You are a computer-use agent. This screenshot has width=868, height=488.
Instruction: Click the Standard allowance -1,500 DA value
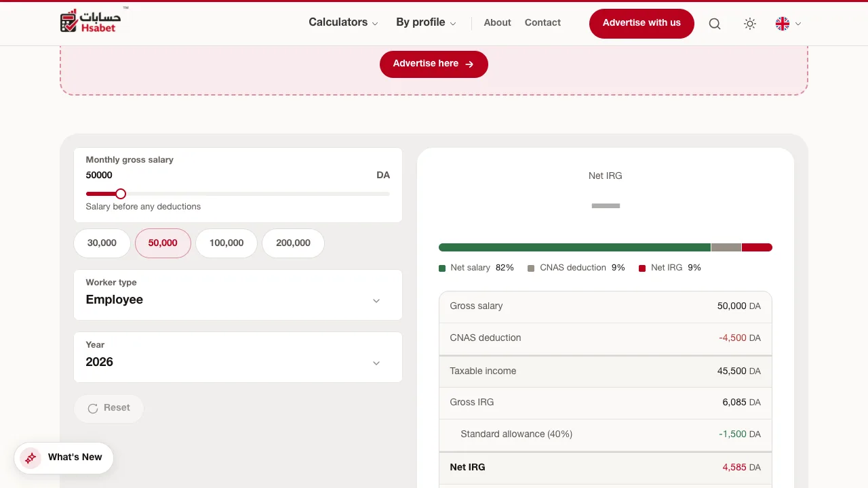(x=740, y=434)
